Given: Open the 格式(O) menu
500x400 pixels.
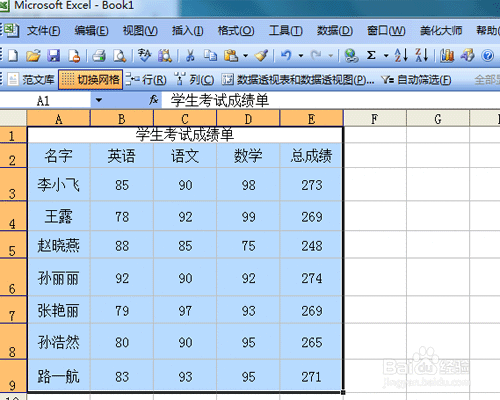Looking at the screenshot, I should pos(236,31).
